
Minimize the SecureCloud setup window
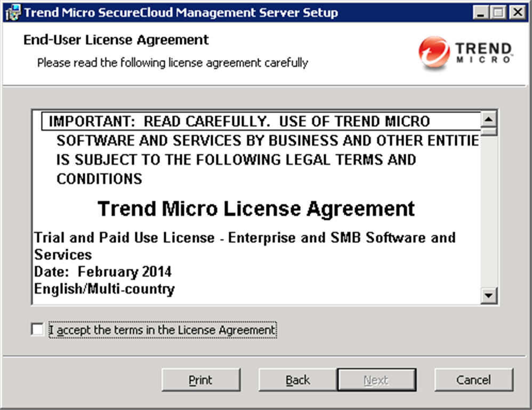482,13
